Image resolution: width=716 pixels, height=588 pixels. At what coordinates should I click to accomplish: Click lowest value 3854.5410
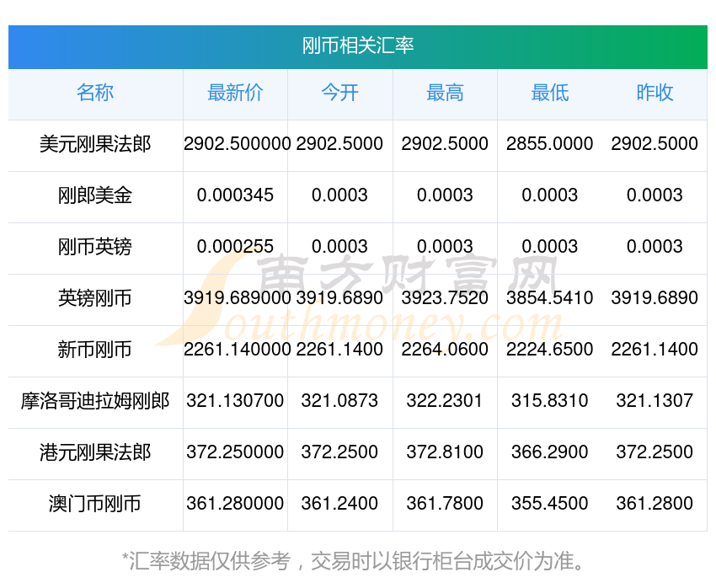click(549, 298)
